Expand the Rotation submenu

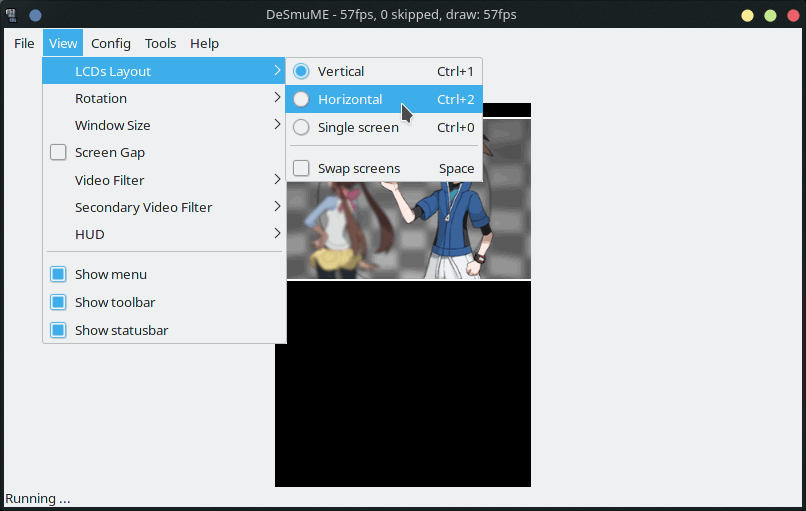[164, 98]
